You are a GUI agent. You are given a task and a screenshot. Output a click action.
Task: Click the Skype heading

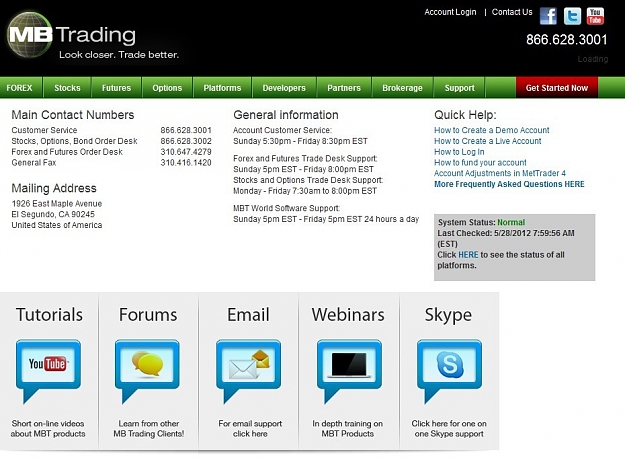click(x=448, y=315)
